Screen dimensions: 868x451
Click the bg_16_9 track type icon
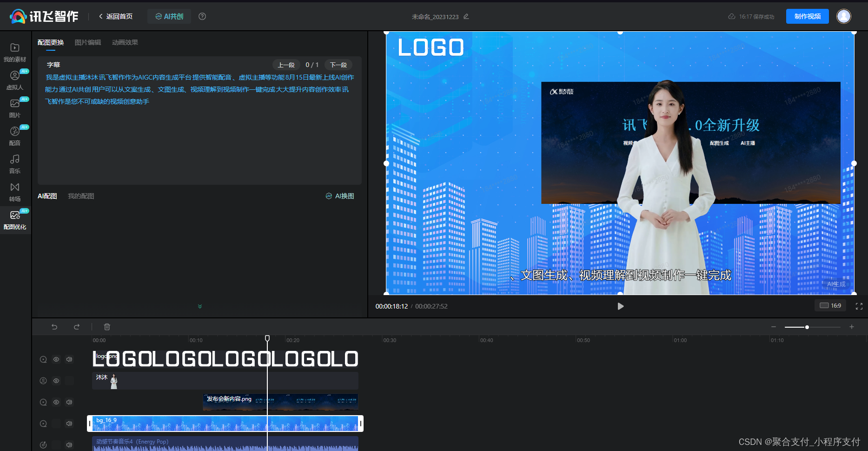click(x=43, y=424)
